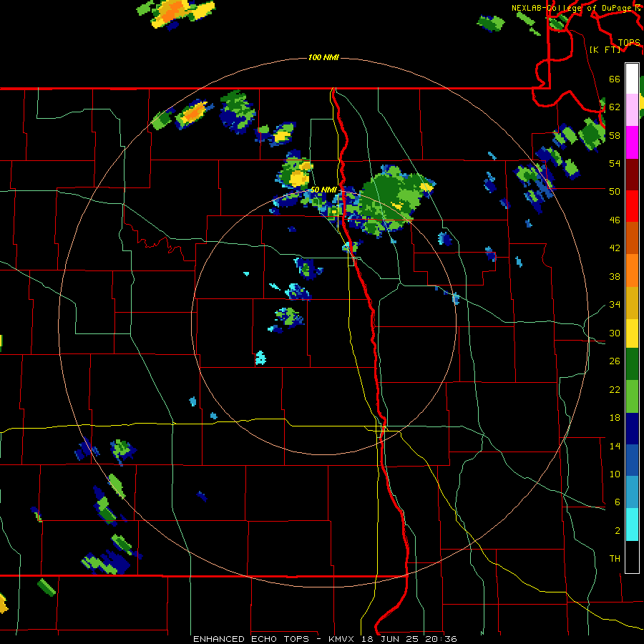This screenshot has height=644, width=644.
Task: Click the 66 value on the legend
Action: coord(615,79)
